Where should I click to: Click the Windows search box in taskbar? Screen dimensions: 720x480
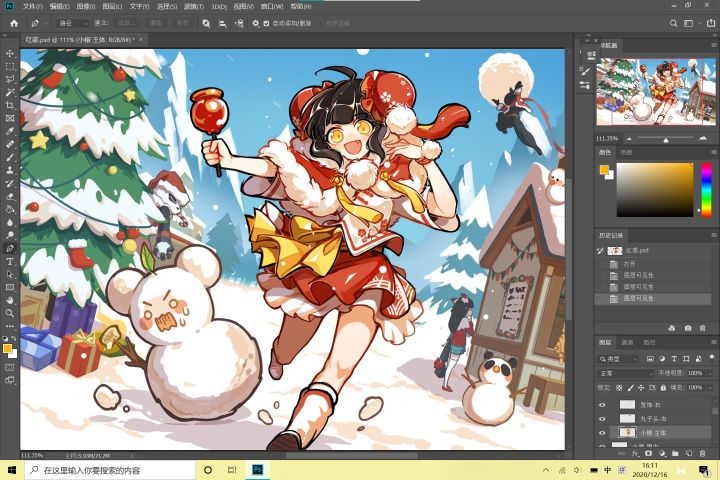pyautogui.click(x=110, y=470)
